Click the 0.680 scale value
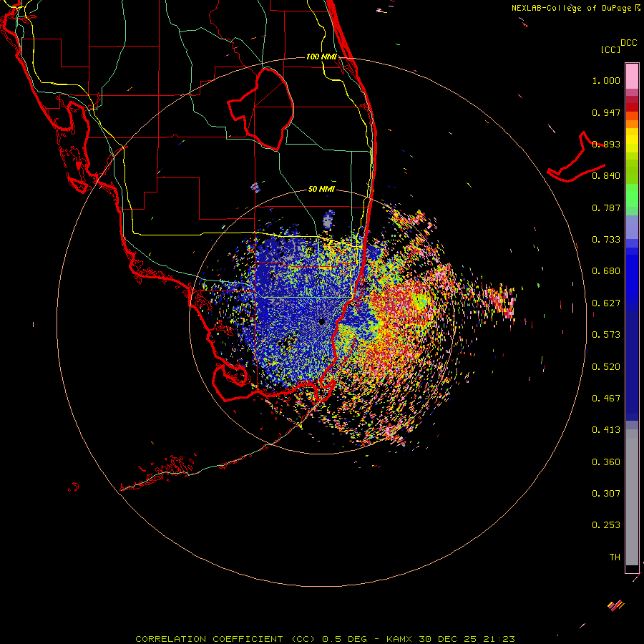This screenshot has height=644, width=644. tap(606, 271)
